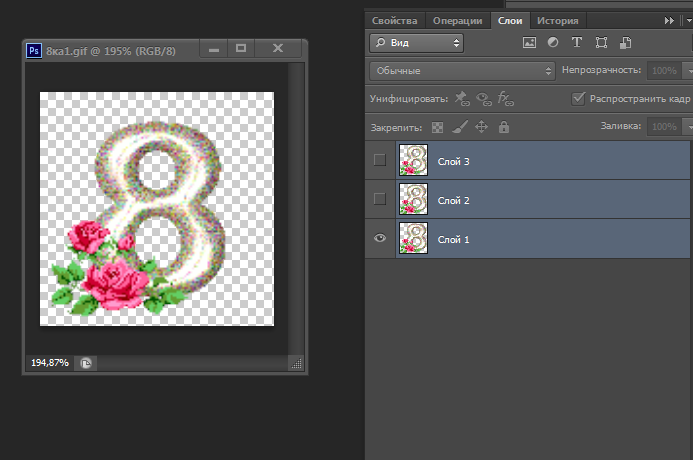Expand the panel tabs double-arrow menu
Screen dimensions: 693x460
(669, 20)
